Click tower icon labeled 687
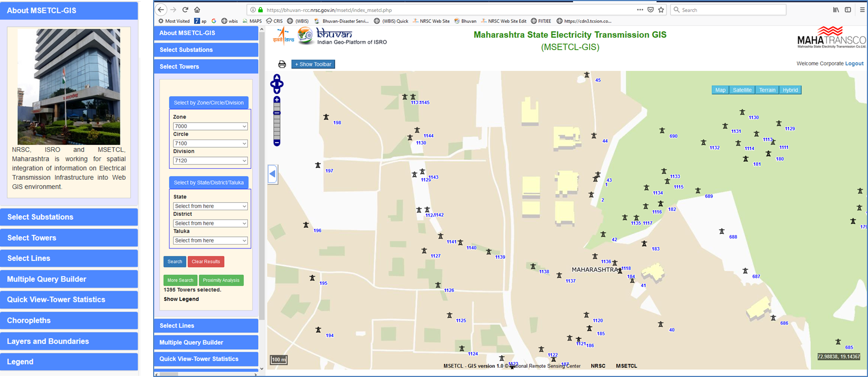This screenshot has width=868, height=377. point(745,271)
